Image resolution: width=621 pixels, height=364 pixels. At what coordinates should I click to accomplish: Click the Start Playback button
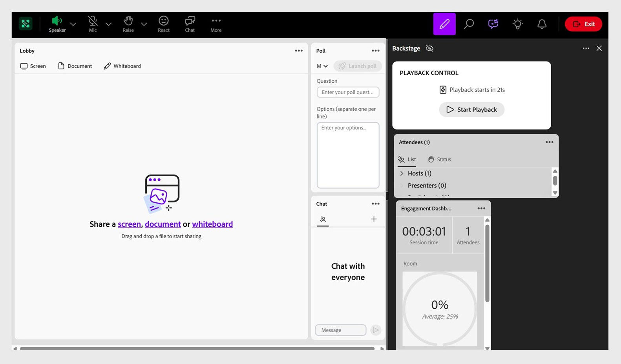471,109
